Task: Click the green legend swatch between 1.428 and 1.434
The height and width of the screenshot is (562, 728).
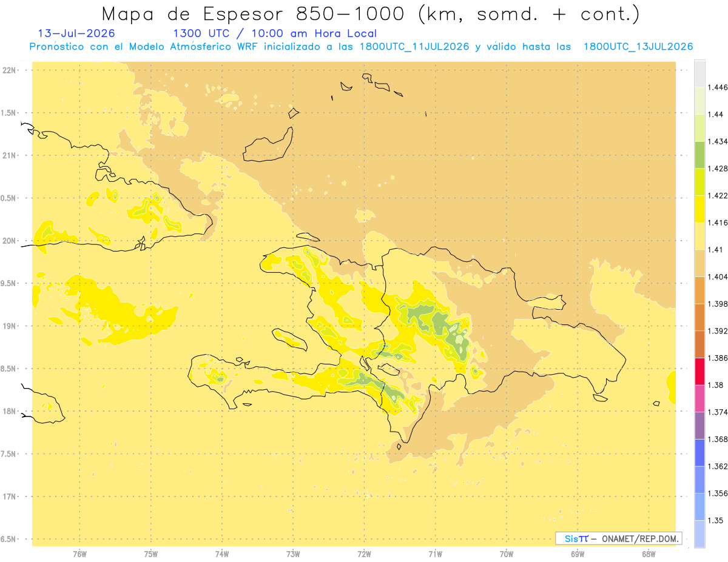Action: click(x=699, y=155)
